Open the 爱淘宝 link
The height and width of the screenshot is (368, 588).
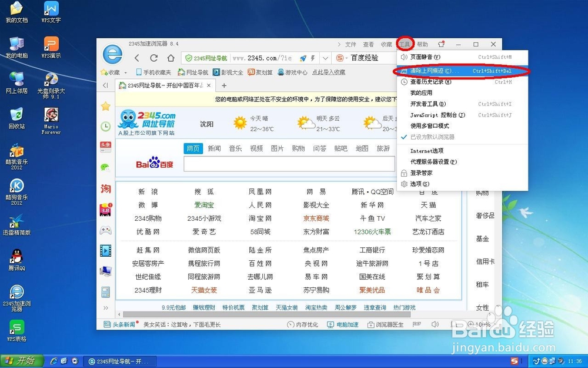point(204,205)
